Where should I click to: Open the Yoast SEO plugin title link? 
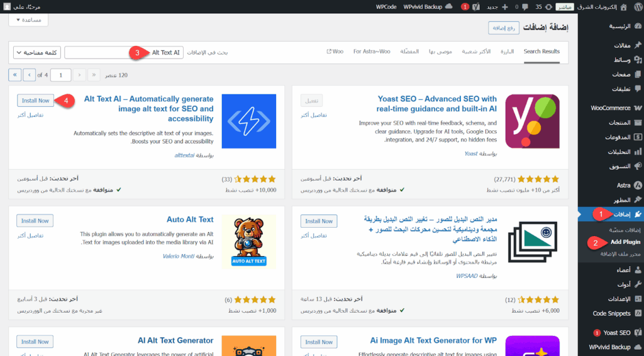(436, 104)
